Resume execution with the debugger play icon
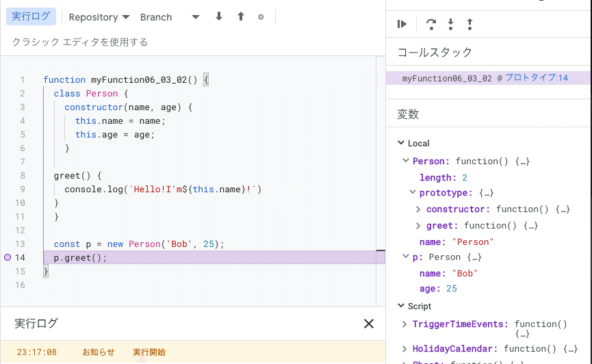 point(402,24)
